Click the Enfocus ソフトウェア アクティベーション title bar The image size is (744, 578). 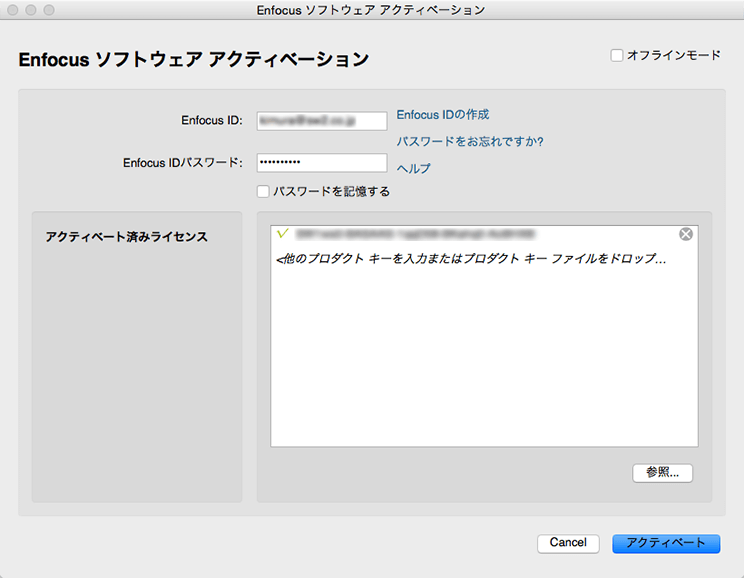click(x=371, y=10)
